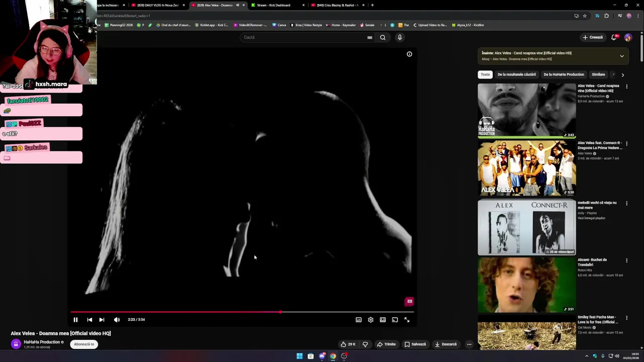Screen dimensions: 644x362
Task: Open options menu for 'Buchet de Trandafiri'
Action: pyautogui.click(x=626, y=260)
